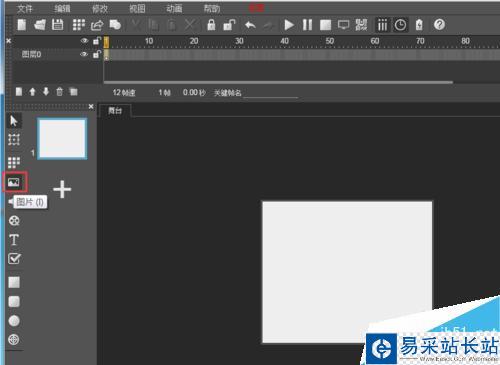Click the 关键帧名 input field
The width and height of the screenshot is (500, 365).
pyautogui.click(x=270, y=93)
